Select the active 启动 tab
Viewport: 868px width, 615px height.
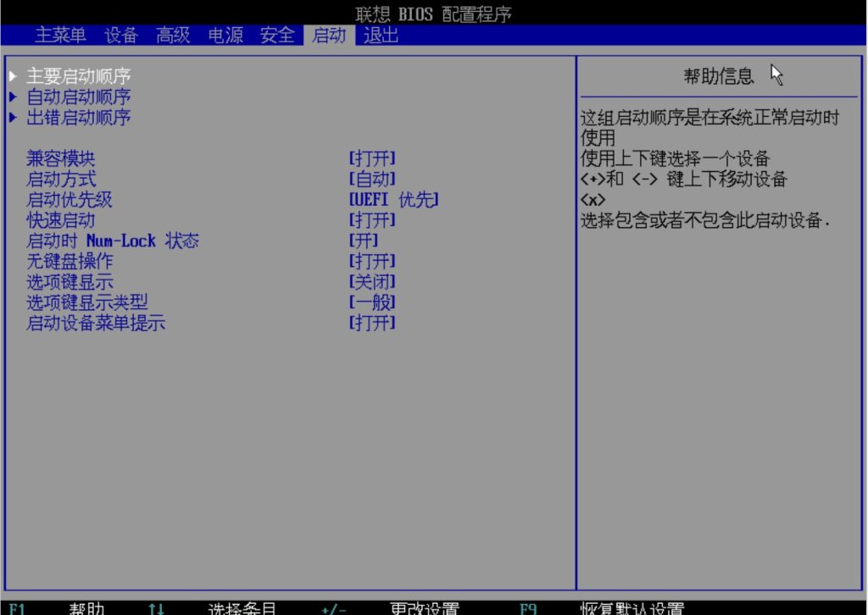tap(329, 36)
